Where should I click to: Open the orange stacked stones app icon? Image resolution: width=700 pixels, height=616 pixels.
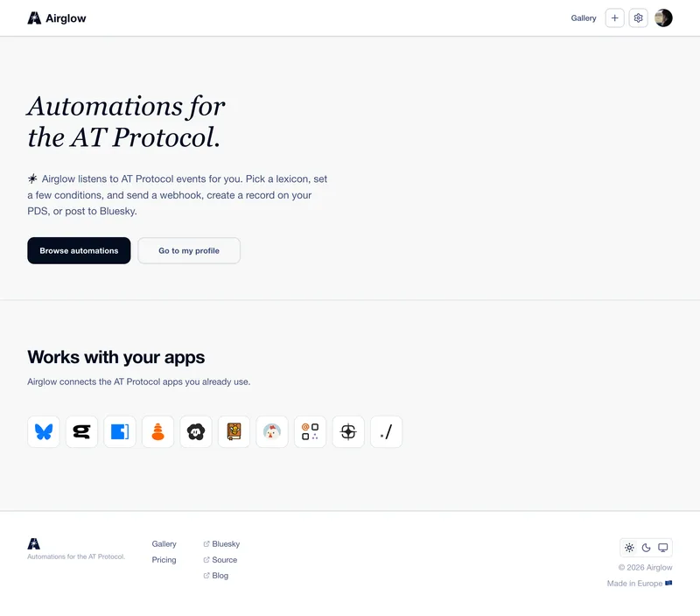157,431
